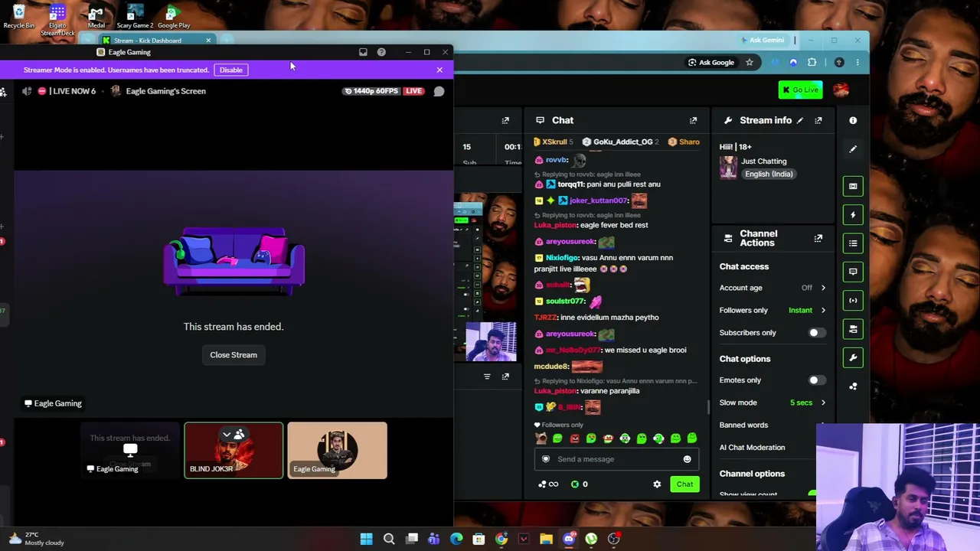980x551 pixels.
Task: Open Banned words settings
Action: (773, 425)
